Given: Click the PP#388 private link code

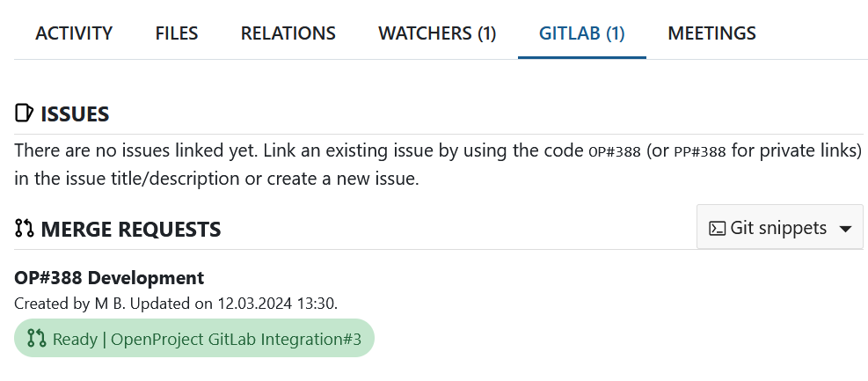Looking at the screenshot, I should coord(700,151).
